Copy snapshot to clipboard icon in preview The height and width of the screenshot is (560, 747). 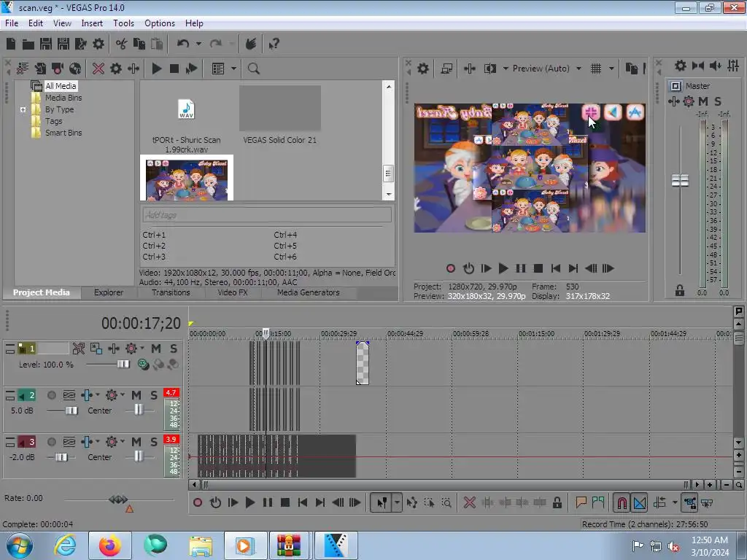[x=631, y=69]
